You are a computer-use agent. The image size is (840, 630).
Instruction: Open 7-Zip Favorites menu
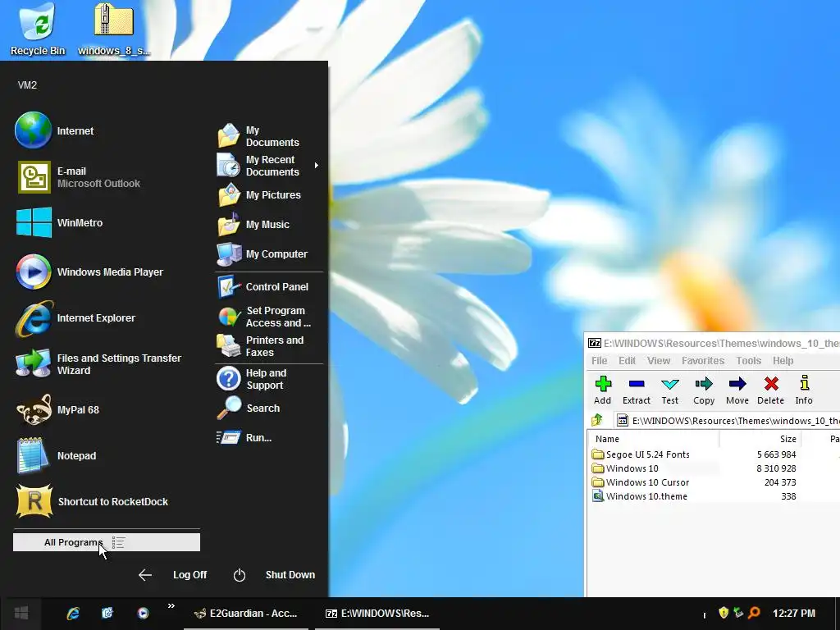703,361
